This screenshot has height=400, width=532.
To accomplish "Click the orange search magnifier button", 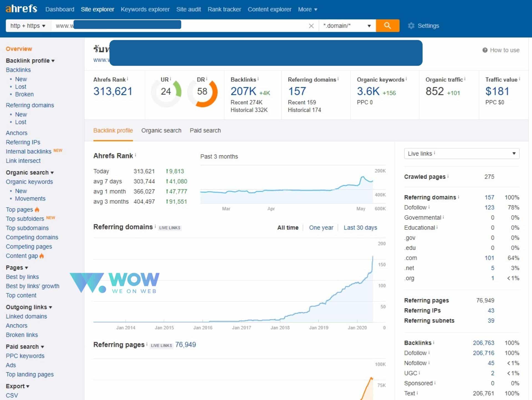I will [x=387, y=25].
